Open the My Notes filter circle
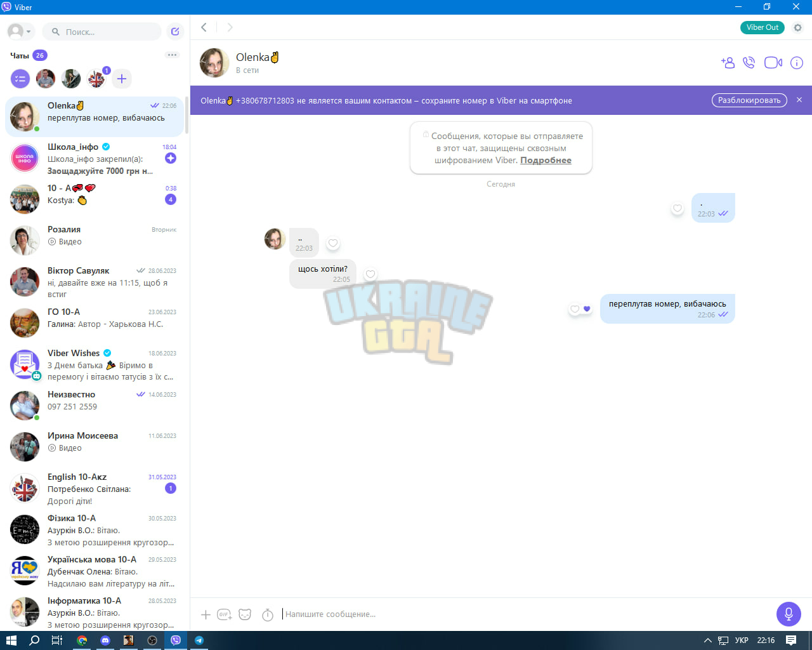Image resolution: width=812 pixels, height=650 pixels. [x=20, y=79]
